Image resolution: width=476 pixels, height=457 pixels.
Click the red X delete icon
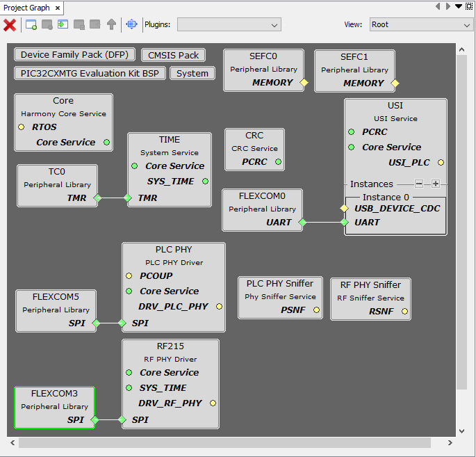10,25
